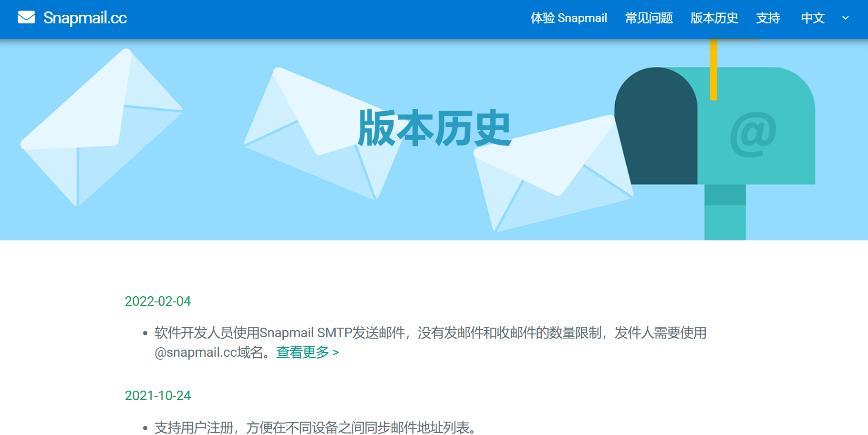Open the Snapmail.cc home link
Viewport: 868px width, 435px height.
point(85,18)
